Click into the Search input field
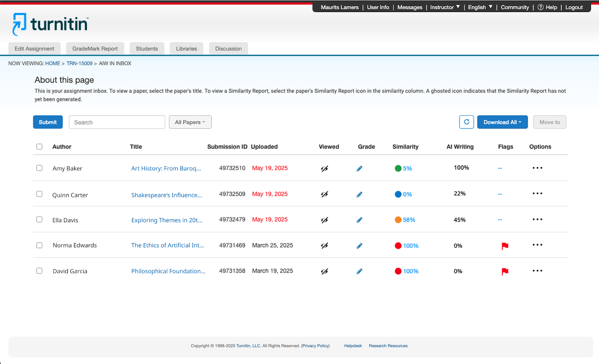The image size is (599, 364). 117,122
